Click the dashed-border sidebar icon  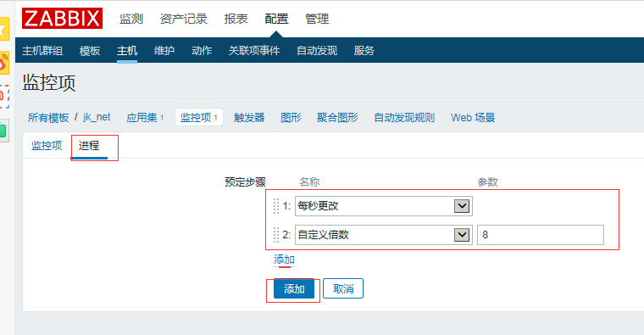[3, 97]
